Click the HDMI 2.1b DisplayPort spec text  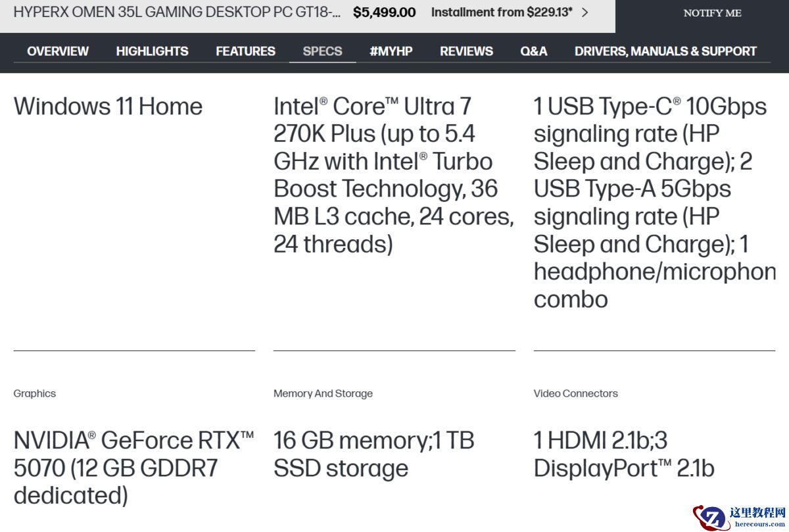[623, 454]
